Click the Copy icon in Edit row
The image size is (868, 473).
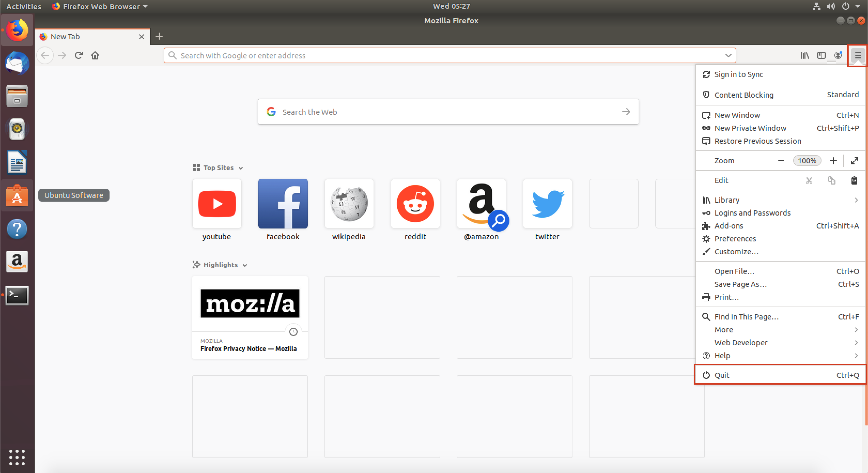(x=832, y=180)
